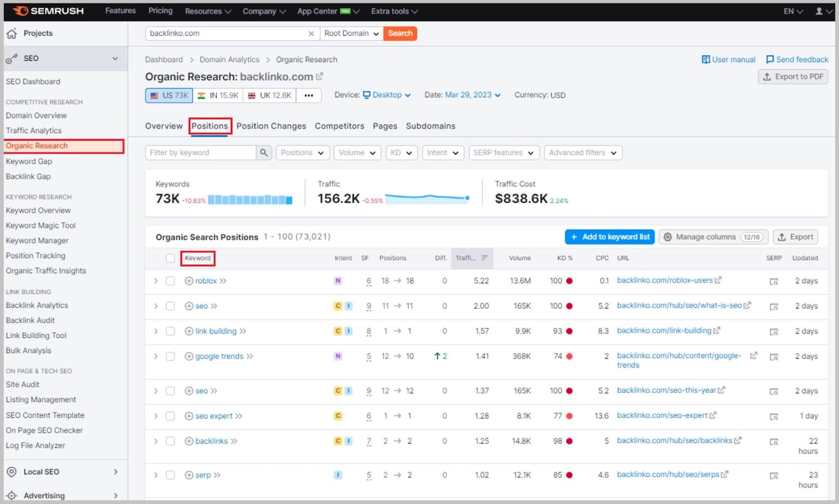Screen dimensions: 839x504
Task: Check the seo row for seo-this-year URL
Action: coord(170,391)
